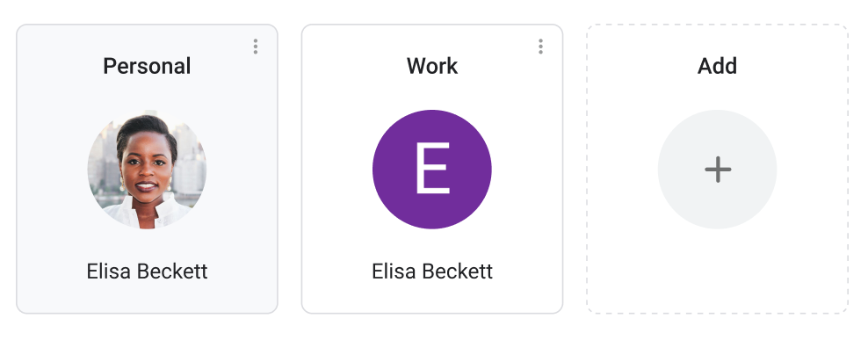
Task: Select Elisa Beckett's photo in Personal card
Action: coord(147,170)
